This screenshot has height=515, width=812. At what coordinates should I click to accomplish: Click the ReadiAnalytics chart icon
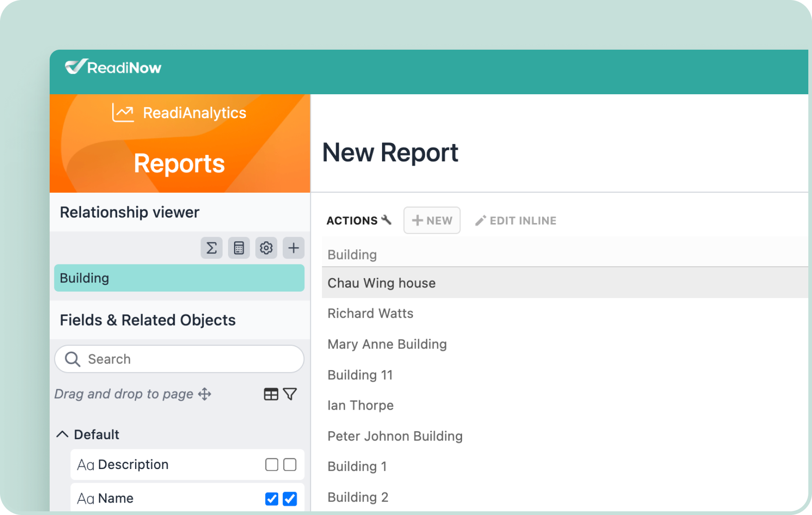click(x=123, y=113)
